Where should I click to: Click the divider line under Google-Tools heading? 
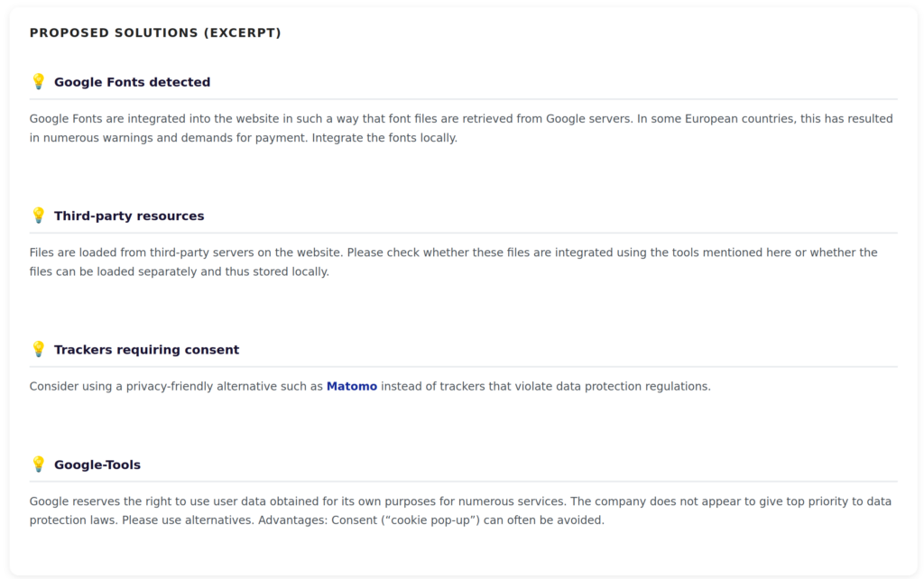coord(463,482)
